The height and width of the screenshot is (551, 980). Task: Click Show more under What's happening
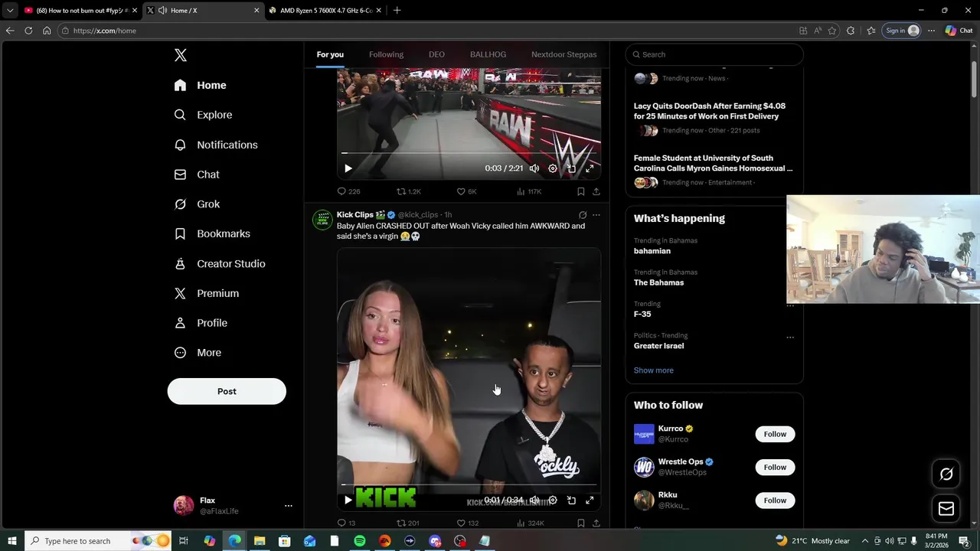tap(654, 370)
